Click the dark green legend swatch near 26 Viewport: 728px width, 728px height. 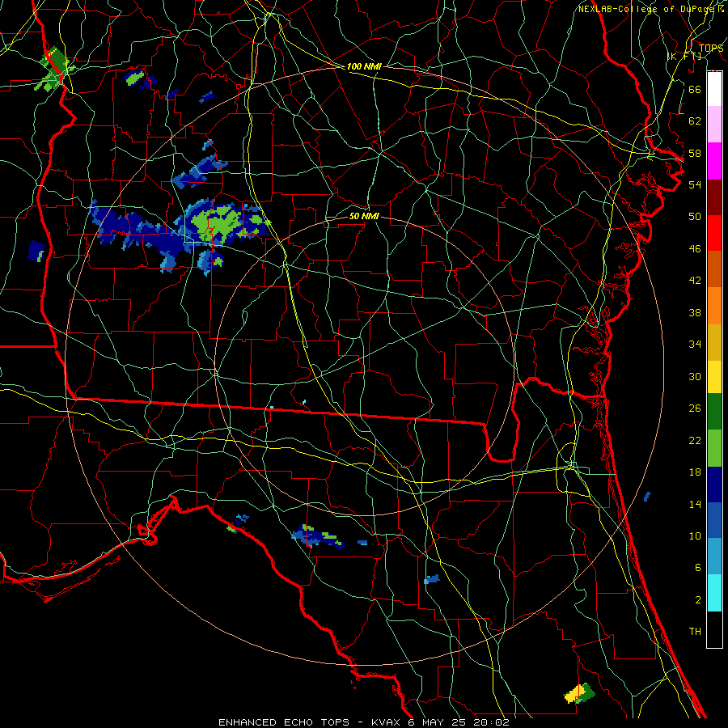pos(714,412)
